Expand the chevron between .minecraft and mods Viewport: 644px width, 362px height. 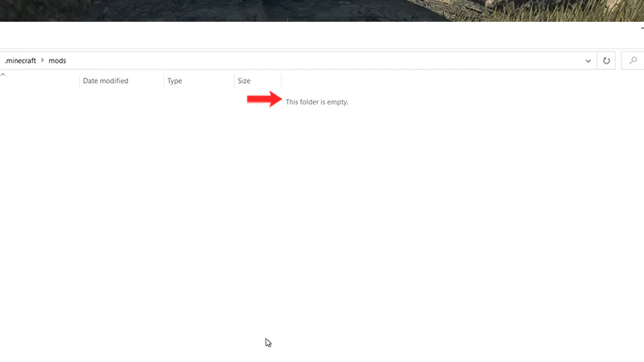click(42, 61)
